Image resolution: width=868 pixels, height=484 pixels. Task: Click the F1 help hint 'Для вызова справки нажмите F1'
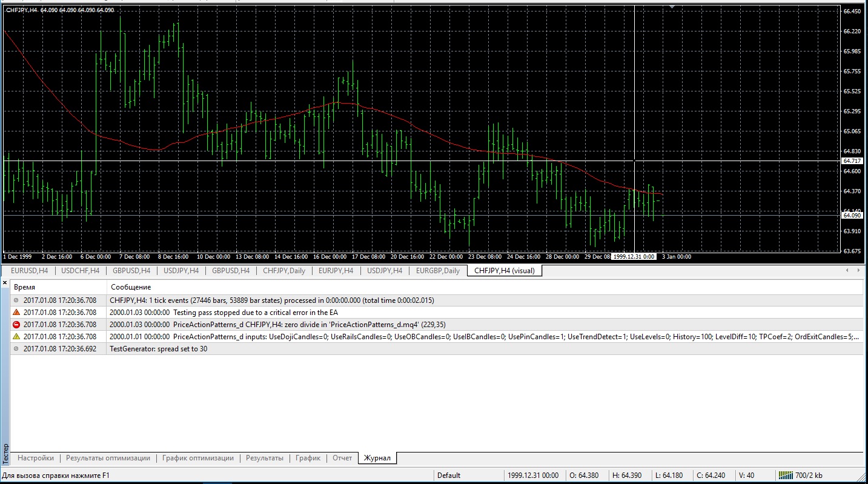pos(56,476)
